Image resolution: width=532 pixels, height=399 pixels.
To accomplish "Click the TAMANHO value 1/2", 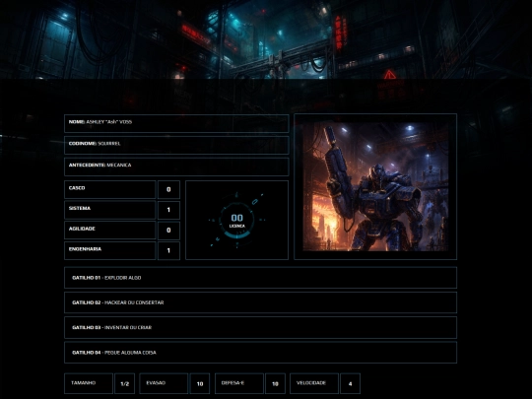I will tap(125, 383).
